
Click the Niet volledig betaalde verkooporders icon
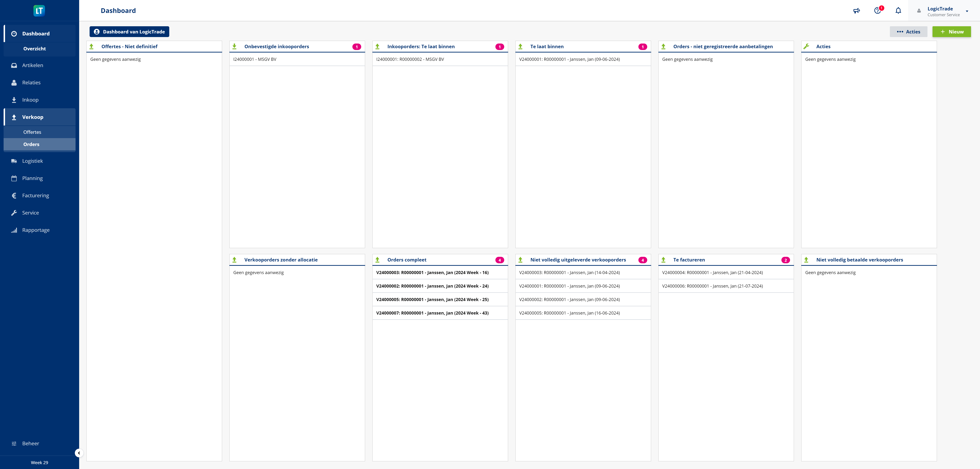tap(806, 260)
